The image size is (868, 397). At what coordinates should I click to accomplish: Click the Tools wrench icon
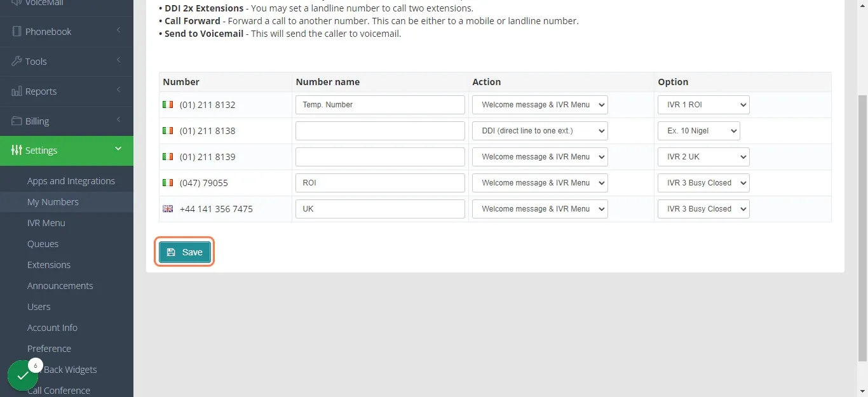(x=17, y=61)
